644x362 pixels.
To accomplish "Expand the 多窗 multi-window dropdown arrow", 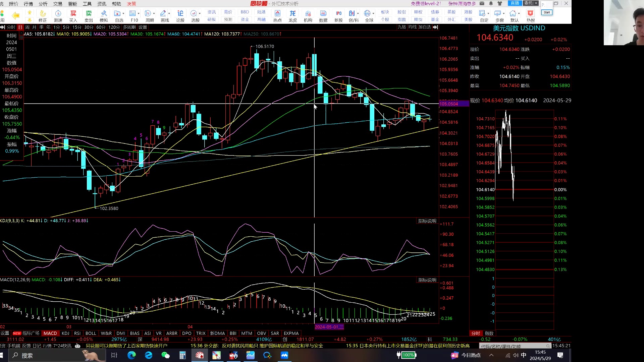I will click(504, 13).
